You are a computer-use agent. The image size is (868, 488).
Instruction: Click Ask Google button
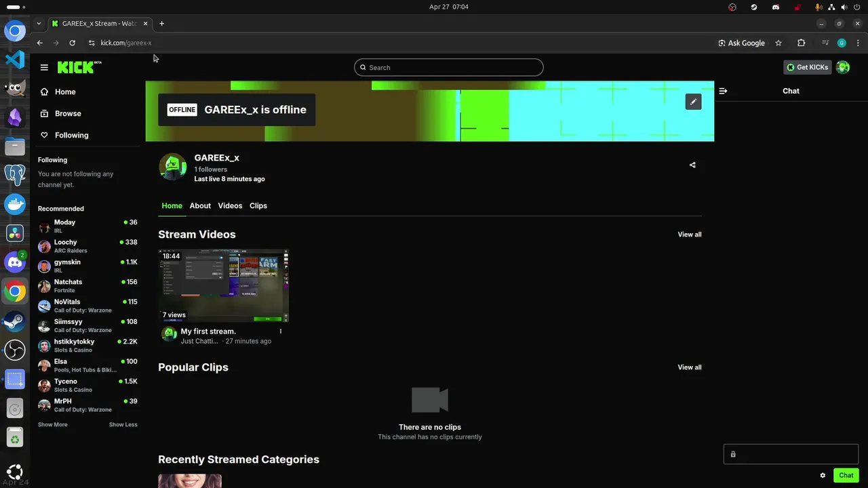[x=741, y=43]
